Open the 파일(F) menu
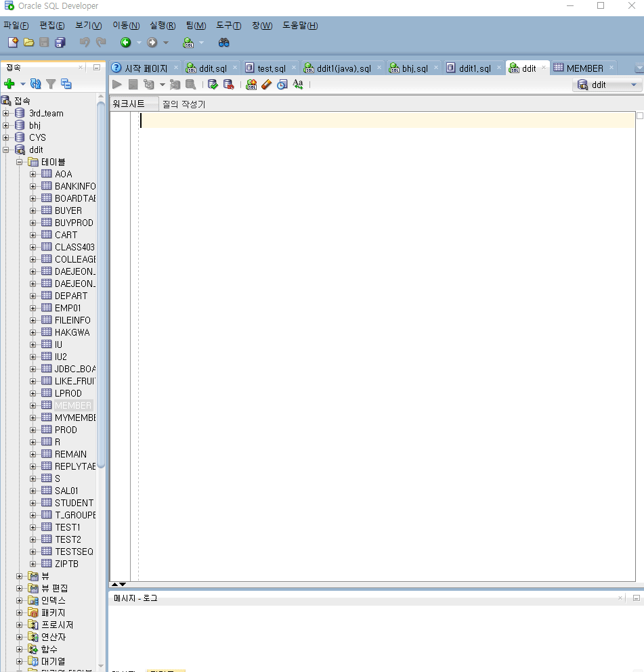This screenshot has height=672, width=644. (x=16, y=26)
